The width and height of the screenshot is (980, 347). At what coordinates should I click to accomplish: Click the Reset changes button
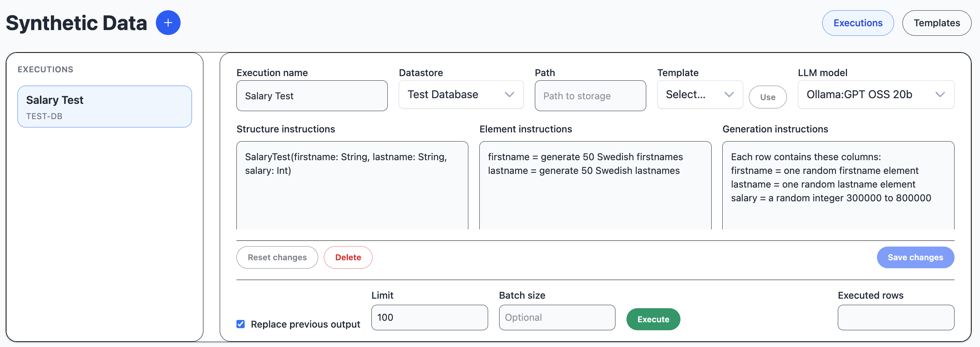pyautogui.click(x=277, y=258)
